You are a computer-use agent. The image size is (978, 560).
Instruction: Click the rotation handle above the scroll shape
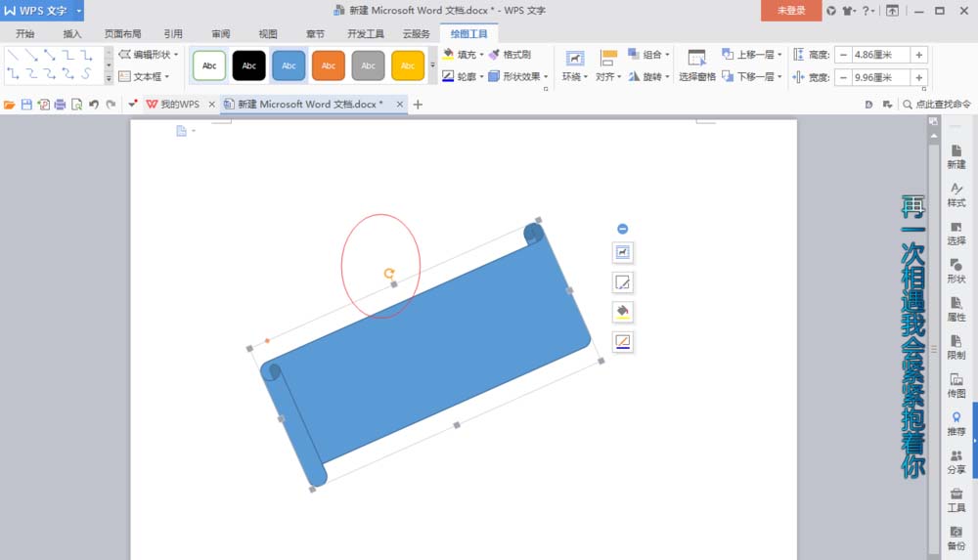pos(388,273)
